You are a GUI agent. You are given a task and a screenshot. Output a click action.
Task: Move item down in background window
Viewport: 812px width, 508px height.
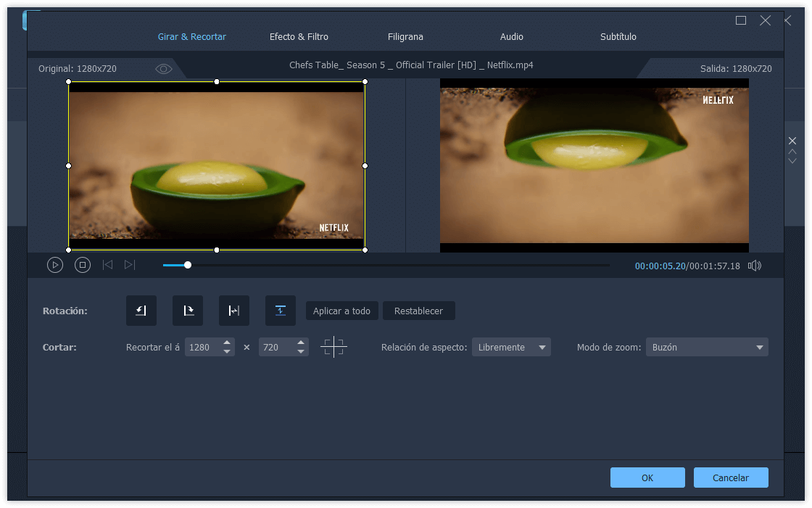click(792, 160)
